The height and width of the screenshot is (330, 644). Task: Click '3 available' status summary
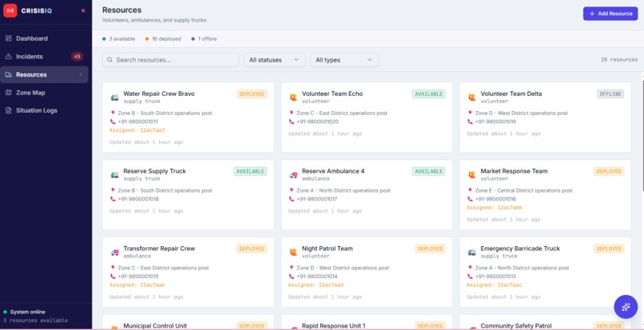tap(119, 39)
